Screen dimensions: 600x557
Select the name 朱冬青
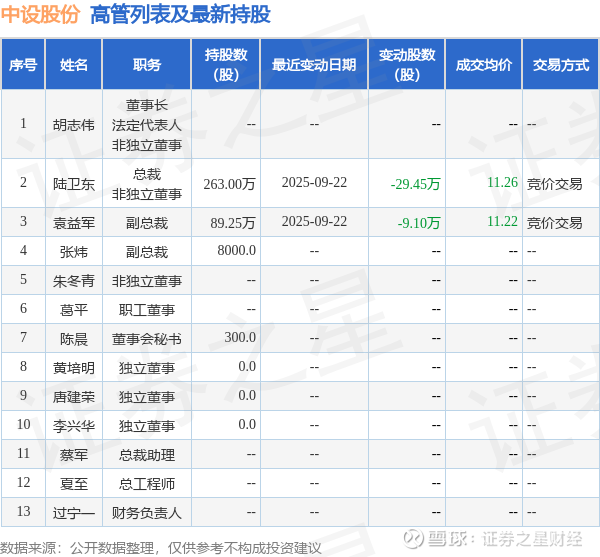[73, 281]
